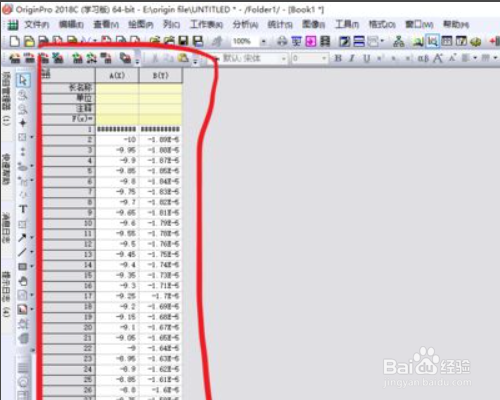
Task: Click the 长名称 cell of column A
Action: pos(117,88)
